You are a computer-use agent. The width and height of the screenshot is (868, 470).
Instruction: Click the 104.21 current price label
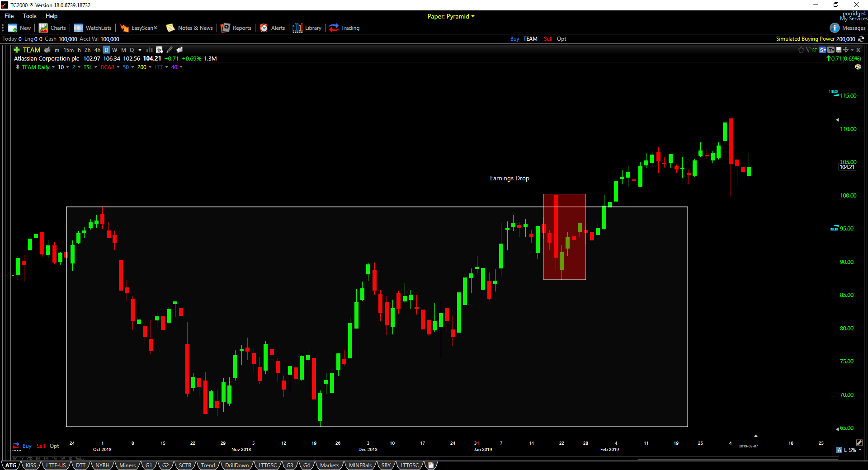pyautogui.click(x=847, y=167)
